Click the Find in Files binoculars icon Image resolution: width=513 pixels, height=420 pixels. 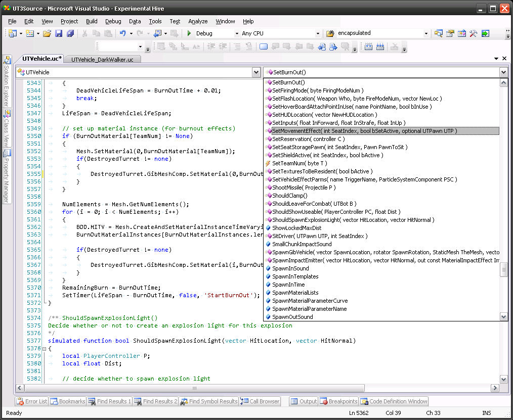[x=330, y=33]
